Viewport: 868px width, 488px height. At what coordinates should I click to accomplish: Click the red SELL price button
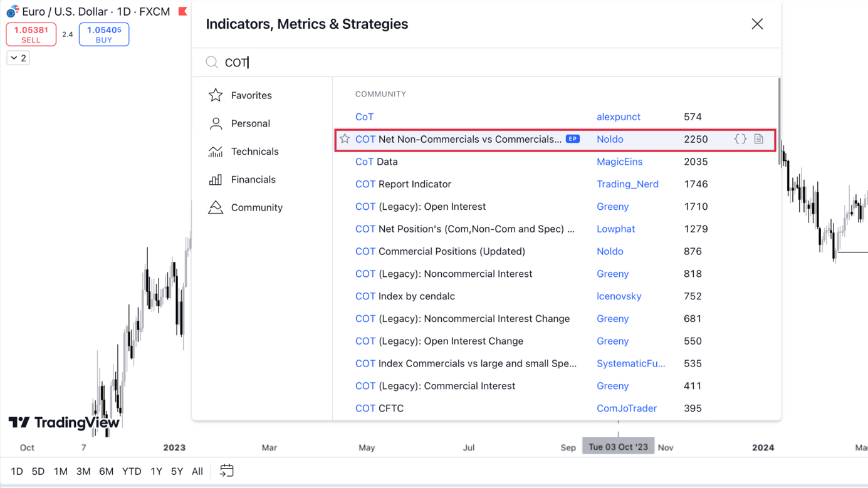(x=31, y=34)
